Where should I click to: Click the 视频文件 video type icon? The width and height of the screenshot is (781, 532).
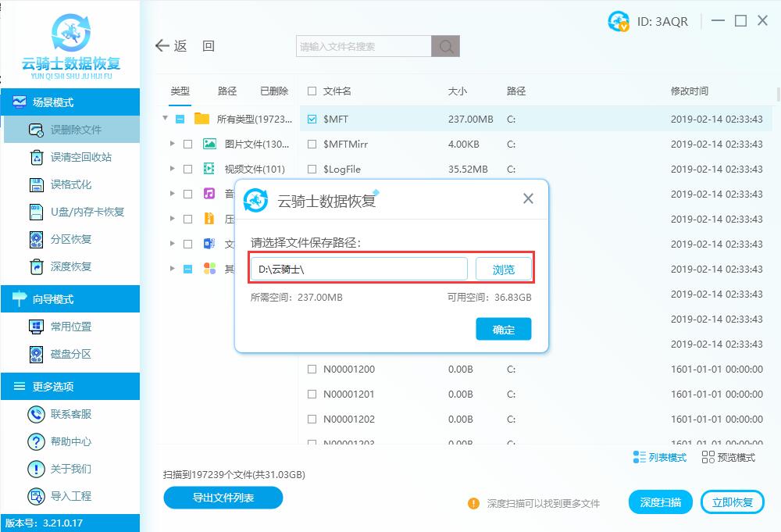tap(209, 169)
